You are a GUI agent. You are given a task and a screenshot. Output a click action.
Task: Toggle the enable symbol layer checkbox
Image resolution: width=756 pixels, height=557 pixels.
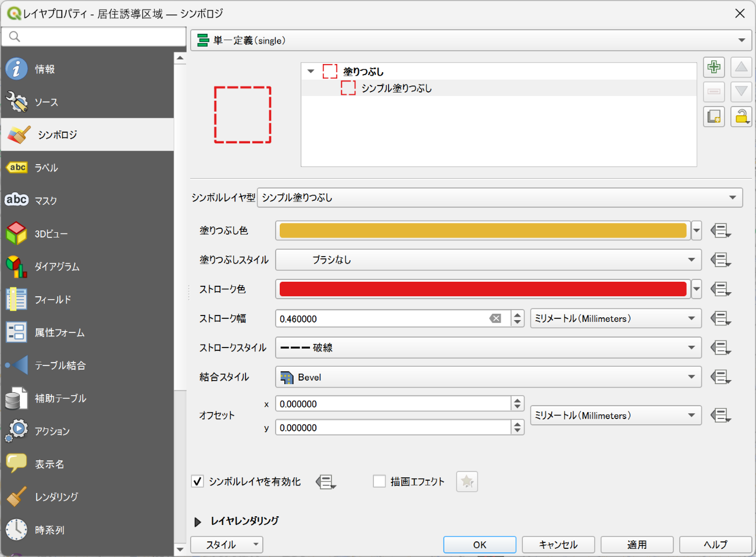point(198,481)
